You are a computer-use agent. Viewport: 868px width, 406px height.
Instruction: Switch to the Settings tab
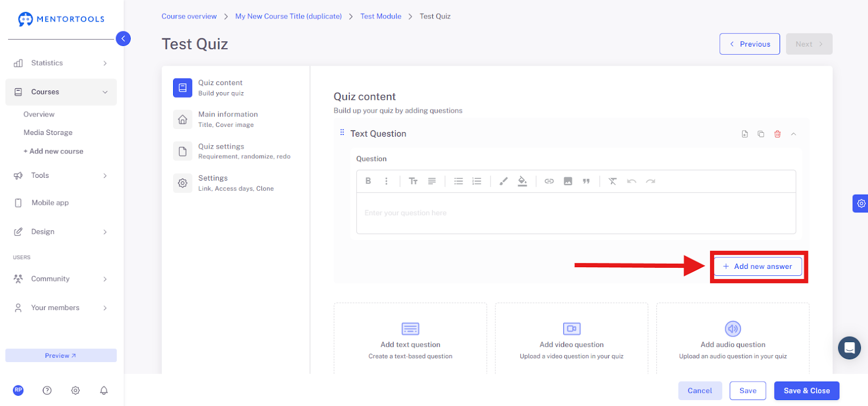coord(237,183)
